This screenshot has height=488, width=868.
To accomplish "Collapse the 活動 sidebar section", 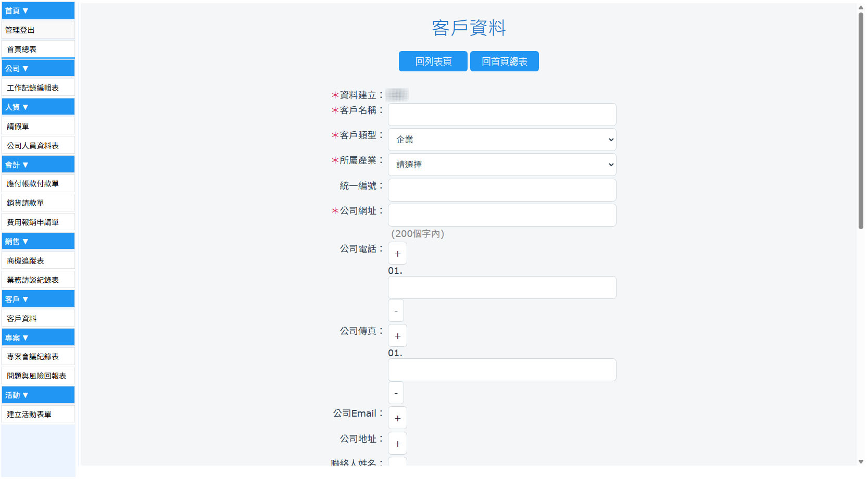I will [x=38, y=395].
